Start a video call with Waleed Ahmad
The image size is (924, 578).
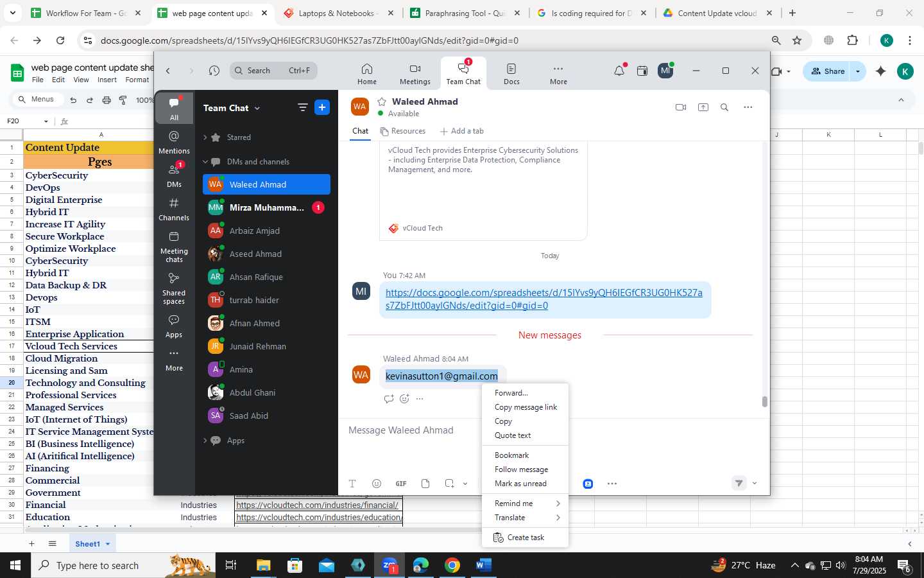(x=681, y=107)
